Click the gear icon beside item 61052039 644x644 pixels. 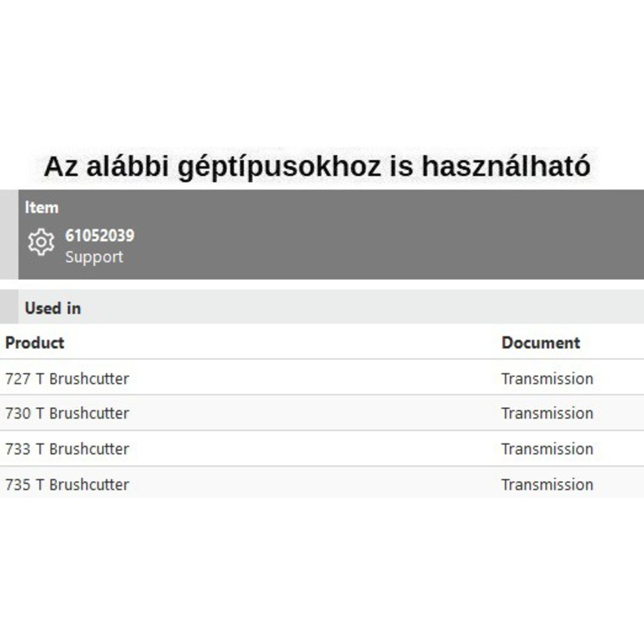(x=41, y=242)
